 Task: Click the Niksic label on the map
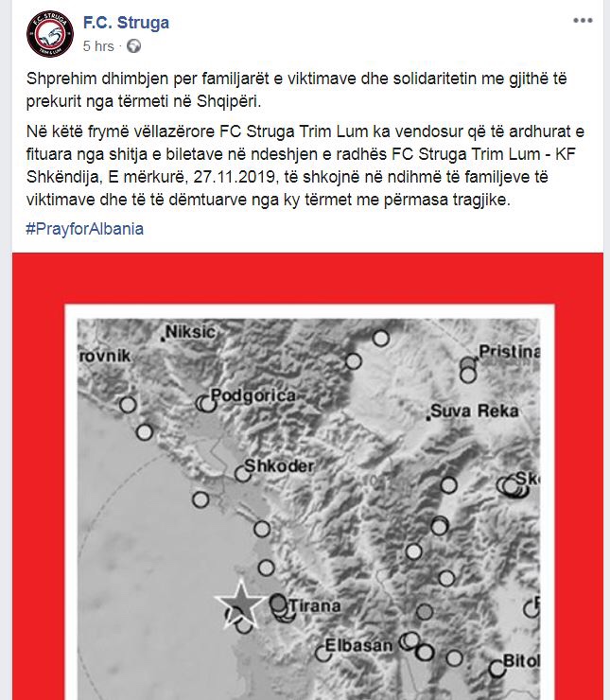click(190, 332)
